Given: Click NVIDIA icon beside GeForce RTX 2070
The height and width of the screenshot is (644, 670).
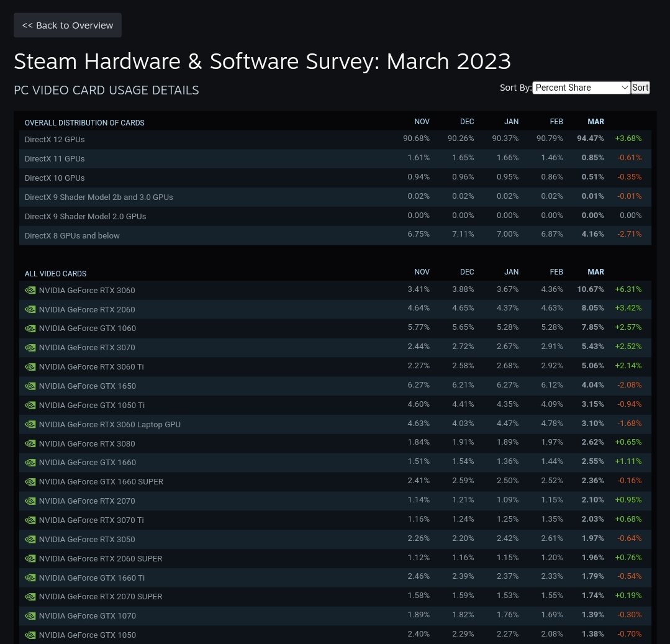Looking at the screenshot, I should point(30,501).
